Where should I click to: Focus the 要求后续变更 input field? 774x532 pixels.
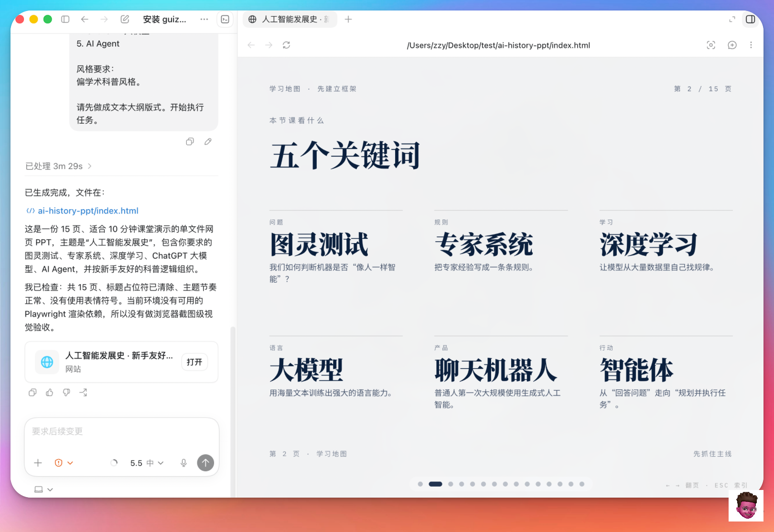pos(122,432)
